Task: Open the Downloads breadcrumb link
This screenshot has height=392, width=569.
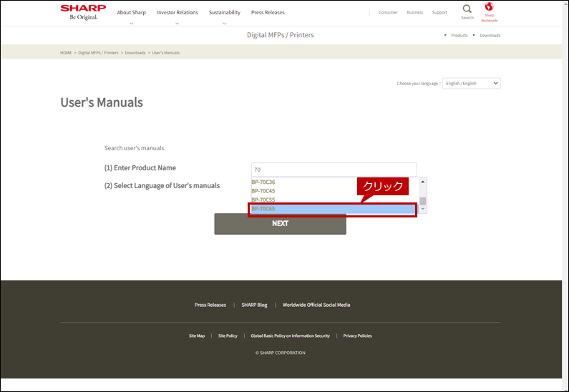Action: tap(135, 53)
